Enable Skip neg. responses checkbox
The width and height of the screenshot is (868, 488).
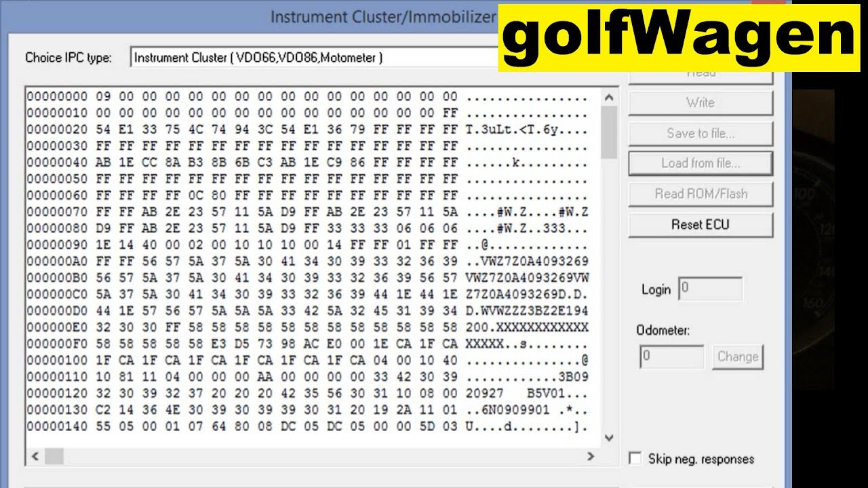pos(635,459)
